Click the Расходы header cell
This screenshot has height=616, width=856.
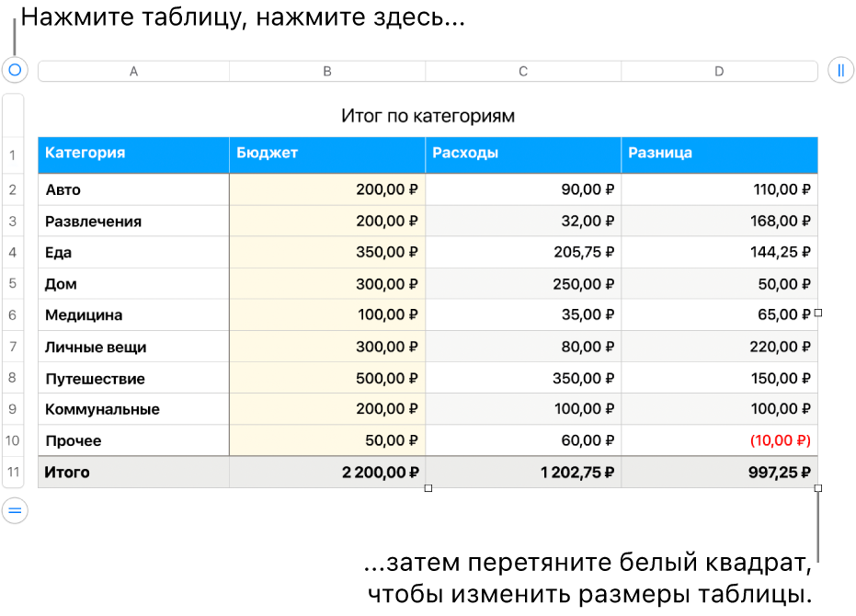523,155
